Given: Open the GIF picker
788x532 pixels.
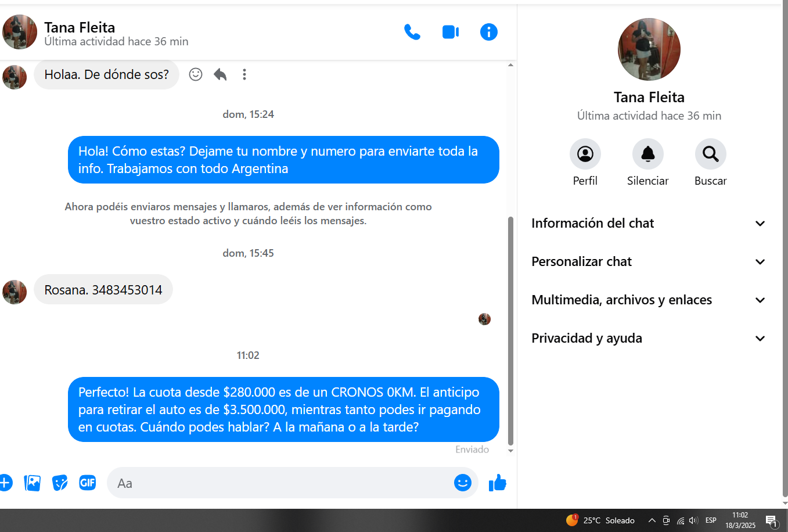Looking at the screenshot, I should pyautogui.click(x=88, y=483).
